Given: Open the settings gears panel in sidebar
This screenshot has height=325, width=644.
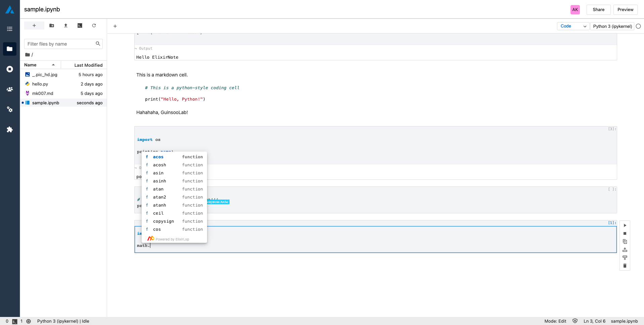Looking at the screenshot, I should (x=10, y=109).
